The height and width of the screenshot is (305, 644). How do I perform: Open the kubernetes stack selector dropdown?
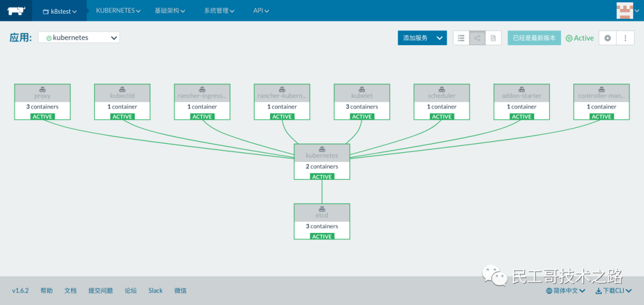click(x=79, y=38)
